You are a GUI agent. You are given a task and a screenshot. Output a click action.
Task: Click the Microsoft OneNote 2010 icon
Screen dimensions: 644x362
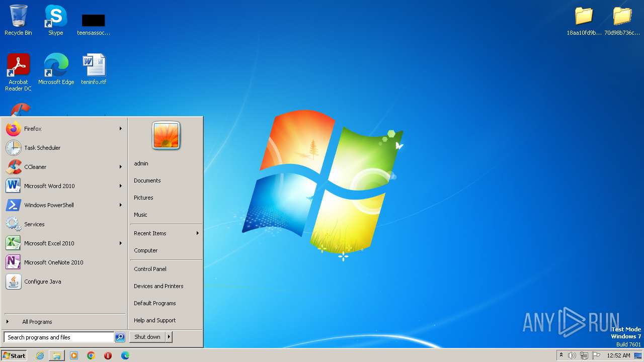pos(14,262)
